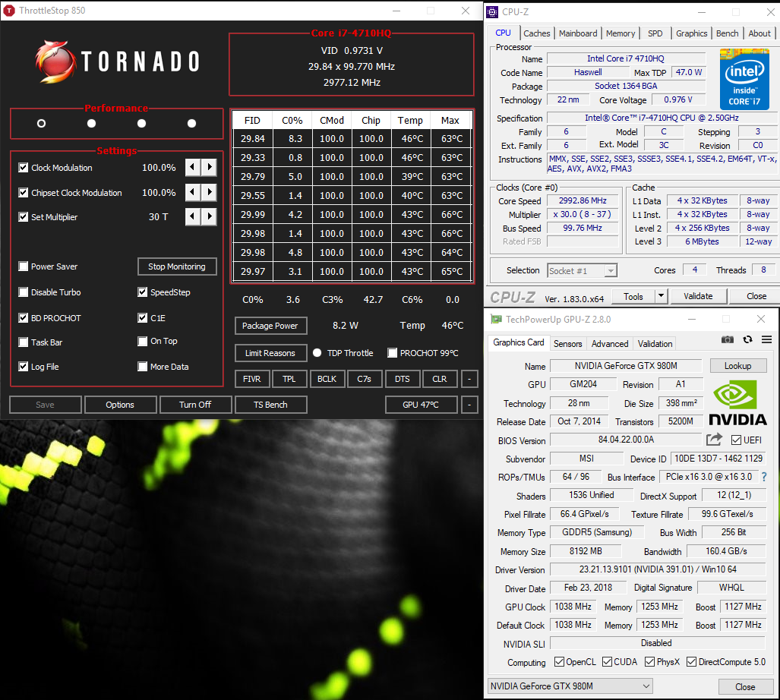Click the Package Power button
The image size is (780, 700).
(x=270, y=326)
